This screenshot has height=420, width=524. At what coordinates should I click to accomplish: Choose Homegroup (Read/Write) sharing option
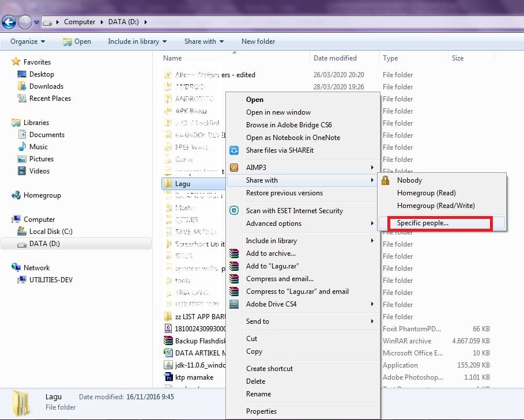[x=436, y=206]
